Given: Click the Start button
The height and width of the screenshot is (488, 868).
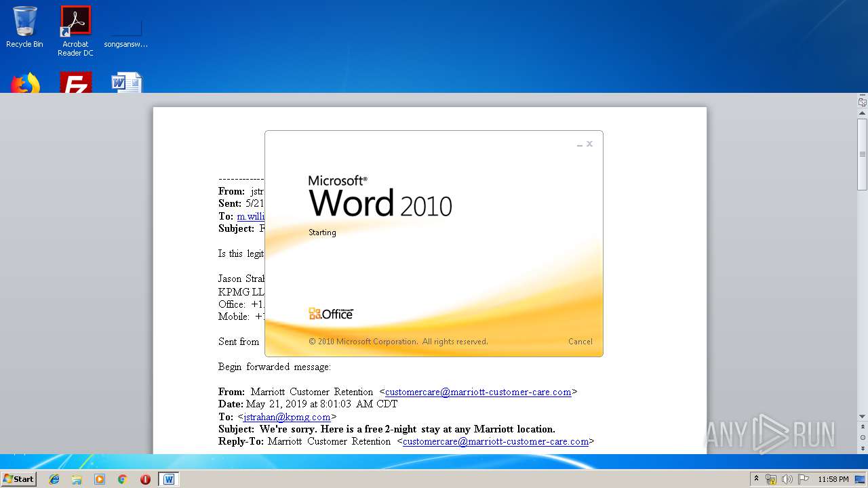Looking at the screenshot, I should click(18, 479).
